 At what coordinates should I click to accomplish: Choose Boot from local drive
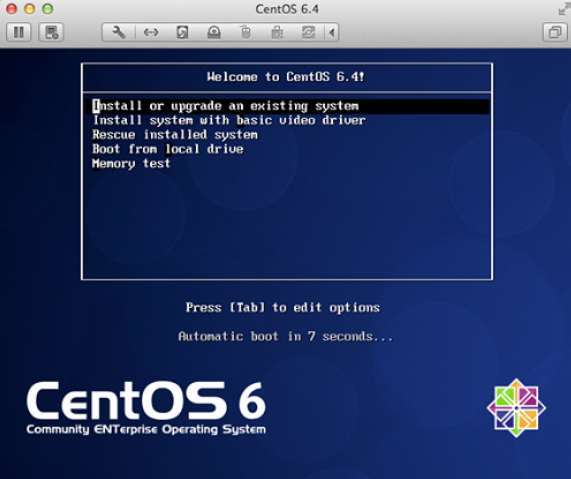168,149
